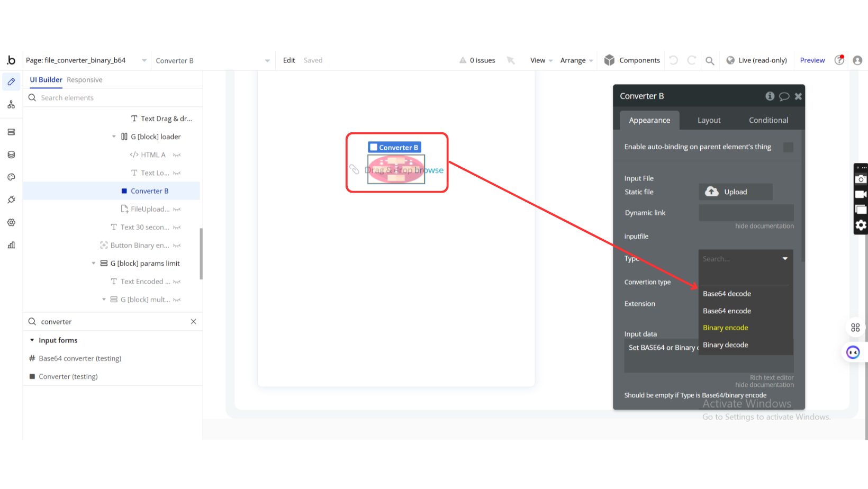The height and width of the screenshot is (489, 868).
Task: Click the round chatbot face icon
Action: tap(853, 352)
